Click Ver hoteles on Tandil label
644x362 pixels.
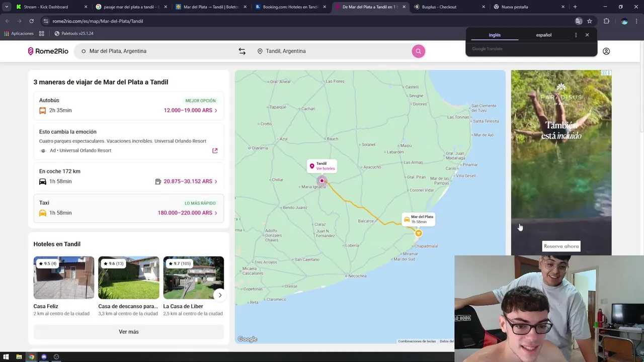(x=326, y=169)
